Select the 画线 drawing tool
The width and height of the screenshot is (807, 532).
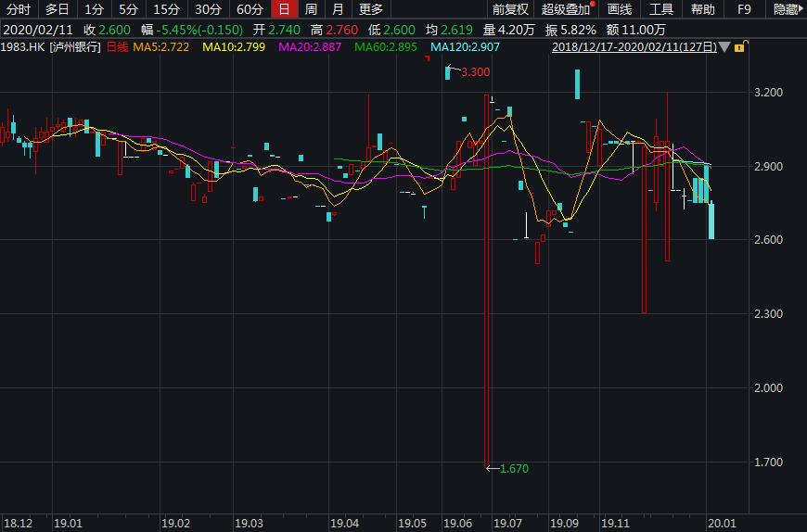coord(619,9)
